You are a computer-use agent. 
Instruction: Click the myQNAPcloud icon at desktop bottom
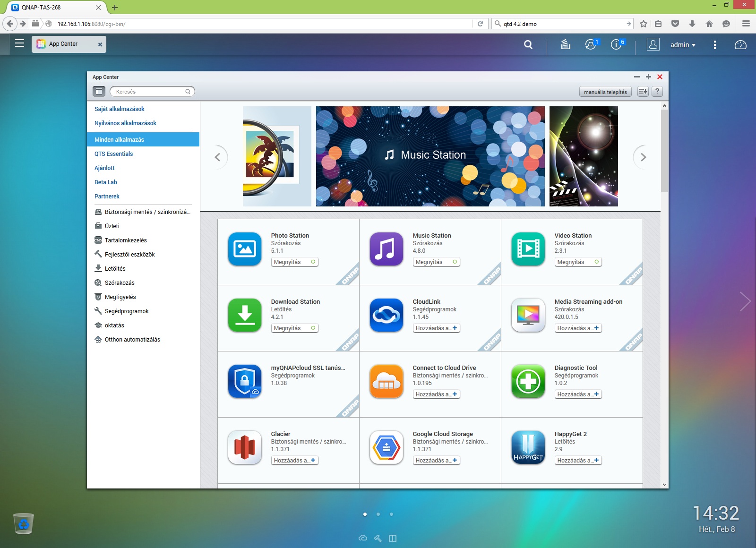[x=363, y=538]
